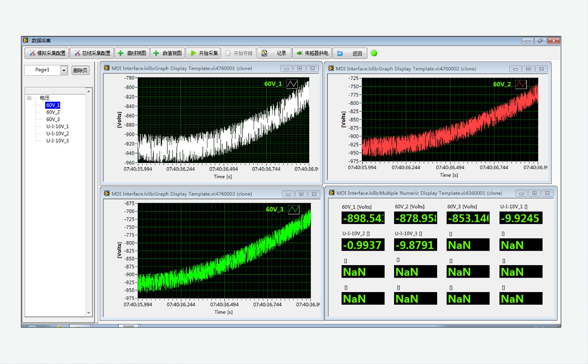Image resolution: width=588 pixels, height=364 pixels.
Task: Click the channel tree scrollbar down arrow
Action: (89, 313)
